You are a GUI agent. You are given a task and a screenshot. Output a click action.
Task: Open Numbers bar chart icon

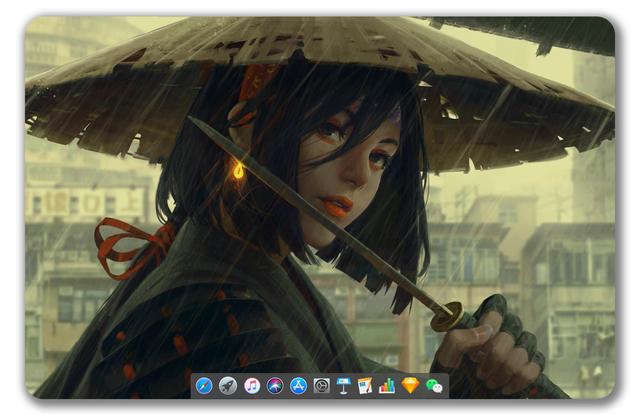(x=387, y=386)
